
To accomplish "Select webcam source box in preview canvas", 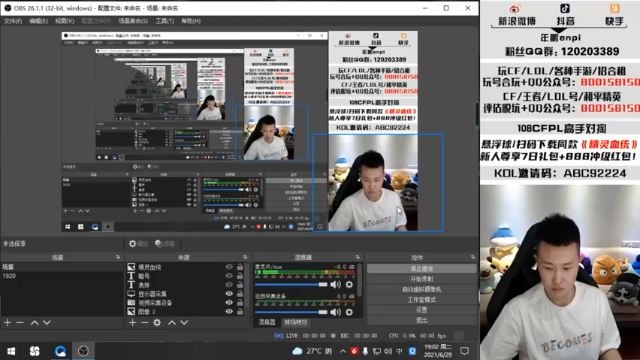I will point(378,182).
